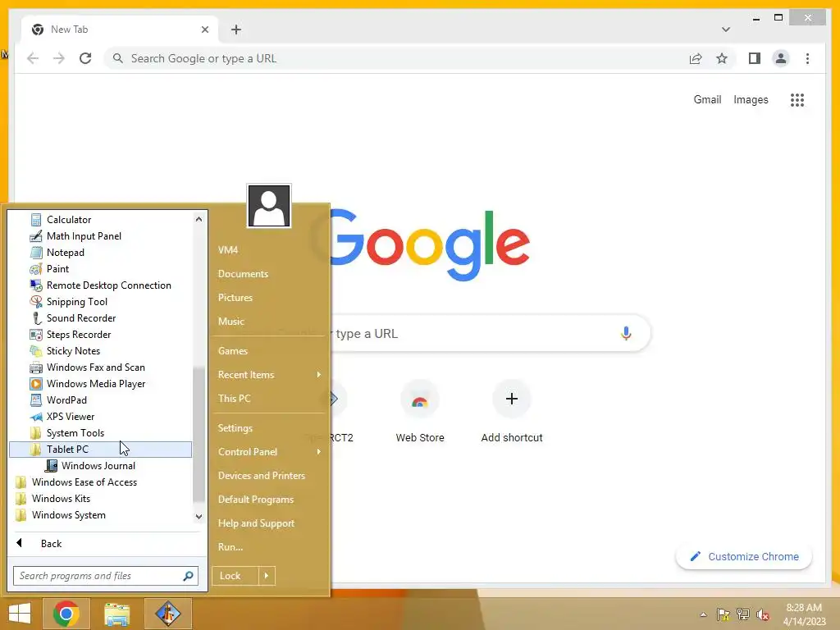Open Games from the Start menu

[x=232, y=351]
